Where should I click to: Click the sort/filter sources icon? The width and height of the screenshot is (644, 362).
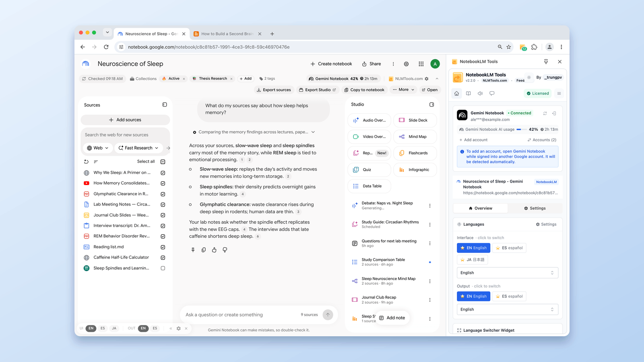click(96, 162)
